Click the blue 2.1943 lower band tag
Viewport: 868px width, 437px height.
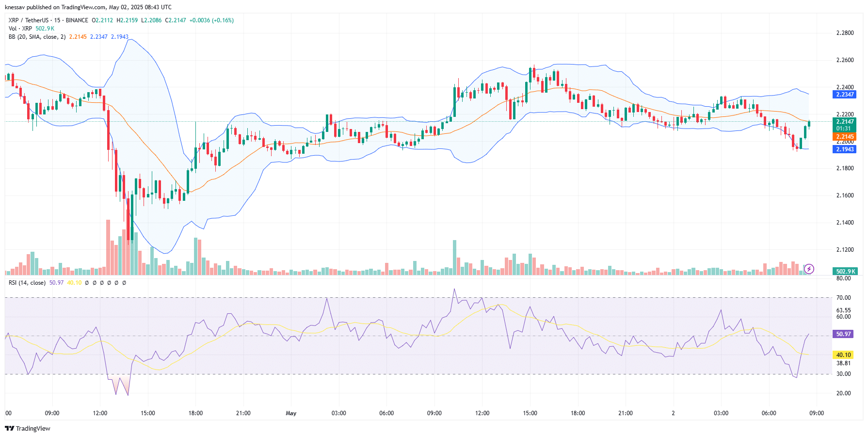[x=844, y=149]
